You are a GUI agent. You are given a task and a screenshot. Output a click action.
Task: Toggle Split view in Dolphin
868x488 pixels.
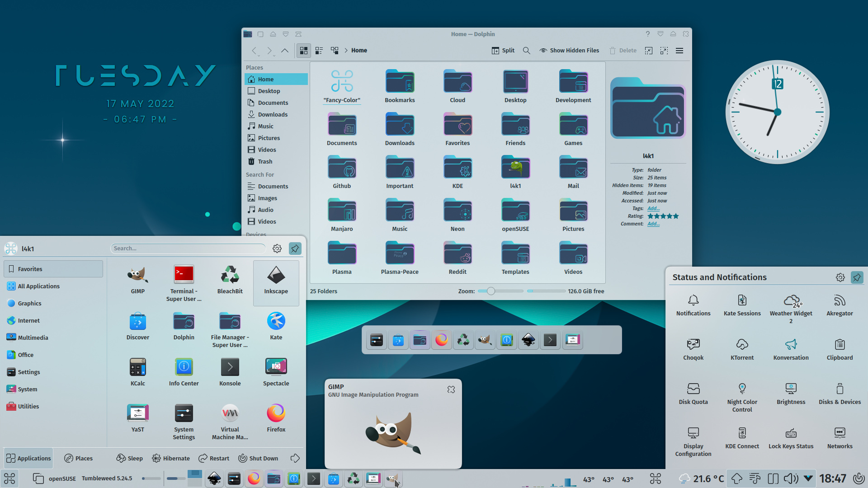coord(503,51)
